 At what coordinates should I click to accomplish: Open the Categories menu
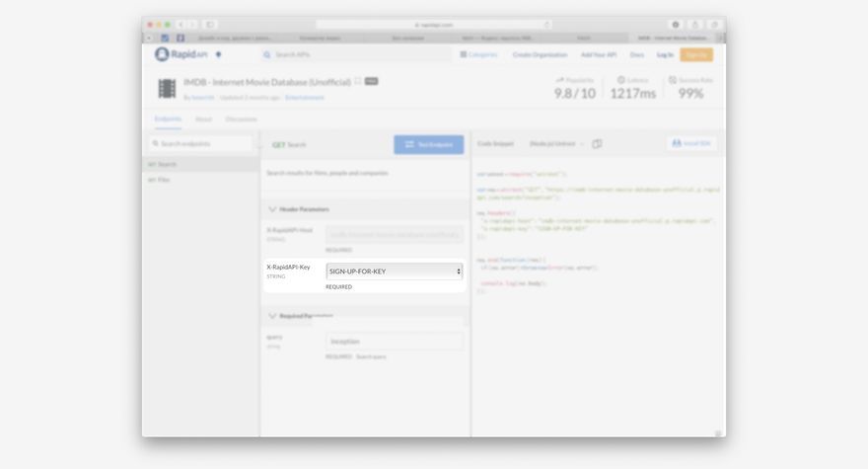point(478,54)
